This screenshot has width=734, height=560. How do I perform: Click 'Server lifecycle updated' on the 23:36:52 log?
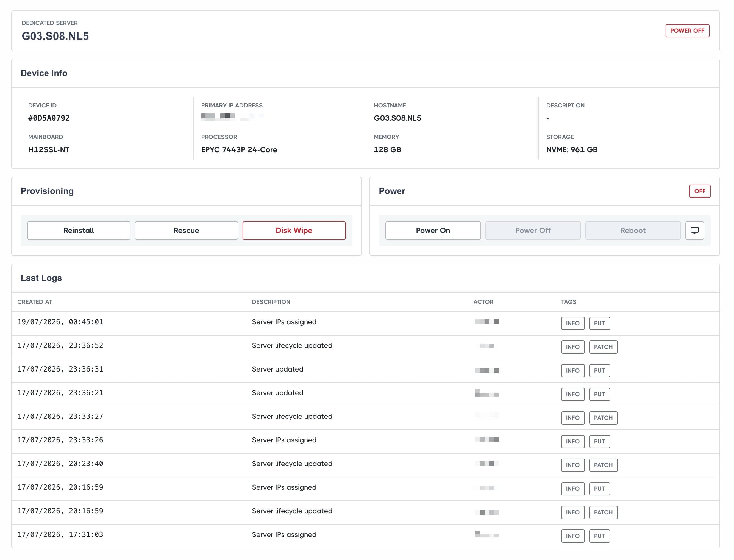292,345
